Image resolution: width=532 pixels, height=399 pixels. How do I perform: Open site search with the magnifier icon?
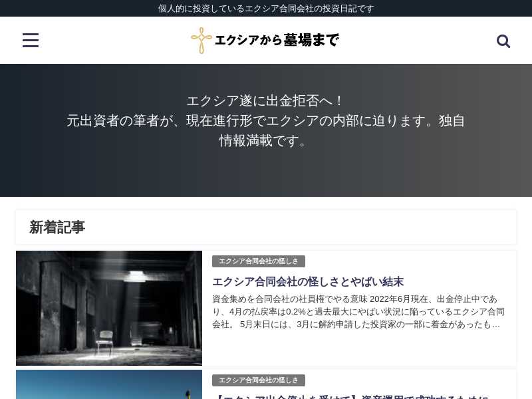(503, 41)
